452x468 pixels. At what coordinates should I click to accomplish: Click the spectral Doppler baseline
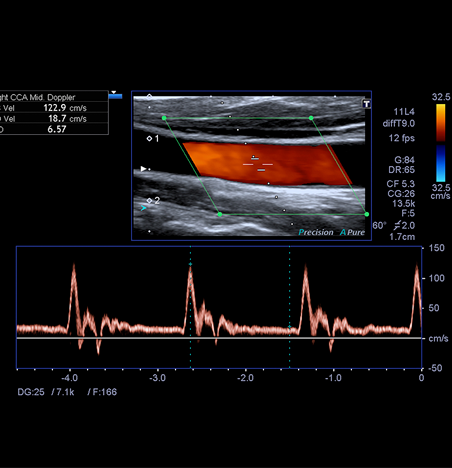tap(219, 338)
